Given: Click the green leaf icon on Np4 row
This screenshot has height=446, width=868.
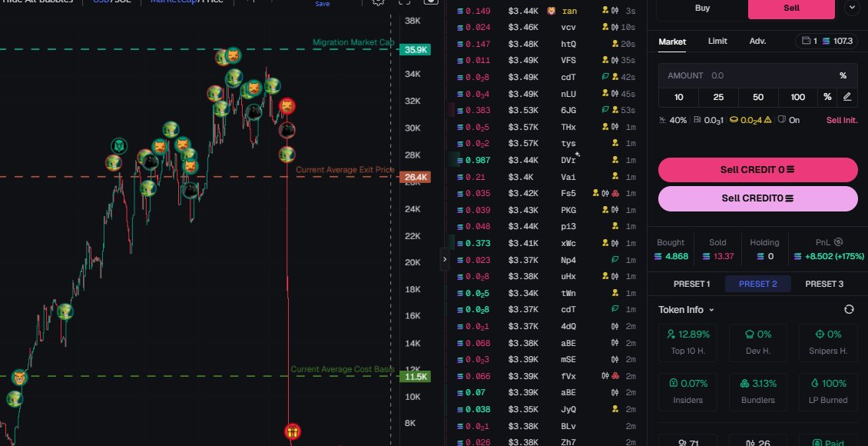Looking at the screenshot, I should click(x=615, y=260).
